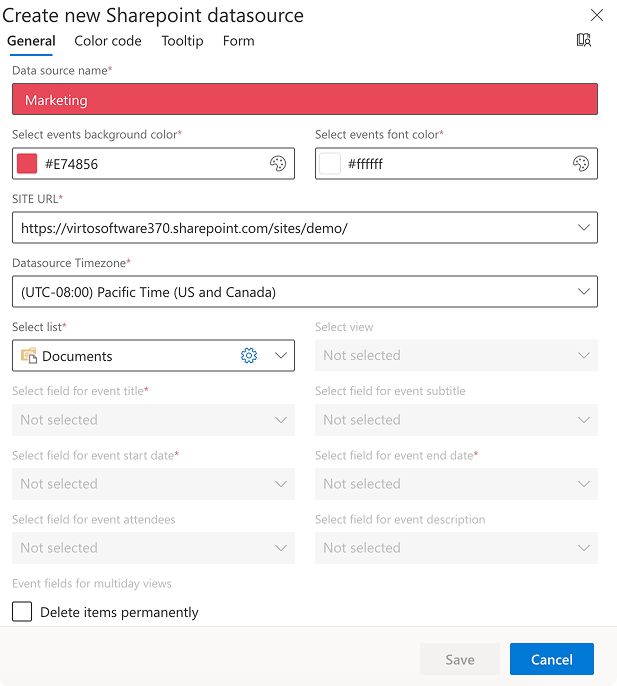Select the General tab
Image resolution: width=617 pixels, height=686 pixels.
coord(31,41)
